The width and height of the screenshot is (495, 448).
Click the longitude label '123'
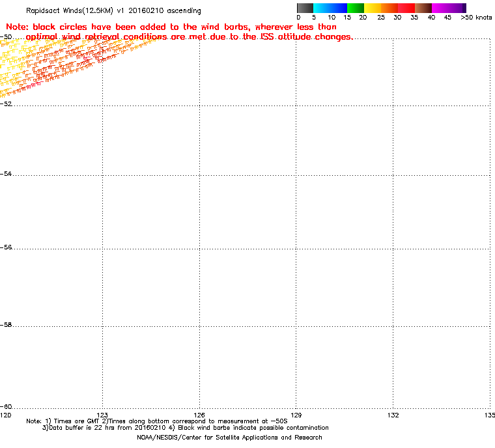[102, 415]
